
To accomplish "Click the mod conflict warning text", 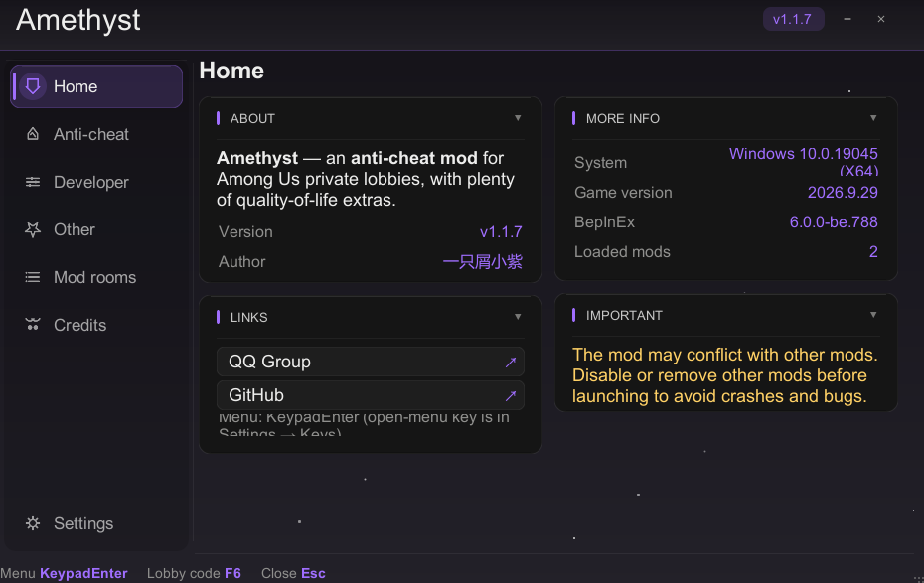I will click(725, 375).
